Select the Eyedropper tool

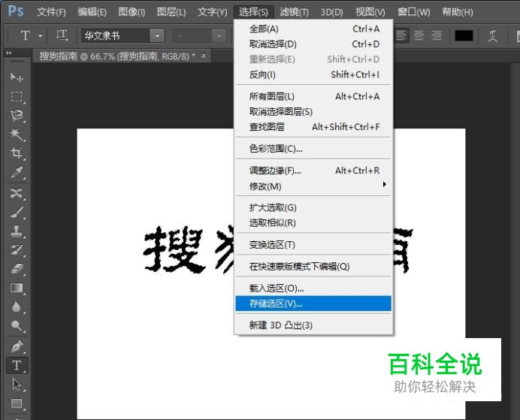[17, 172]
